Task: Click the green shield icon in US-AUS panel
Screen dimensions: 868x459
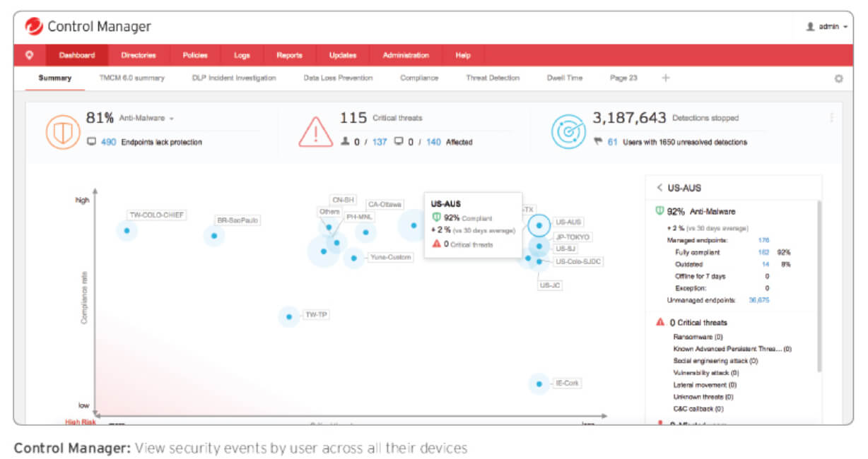Action: point(659,210)
